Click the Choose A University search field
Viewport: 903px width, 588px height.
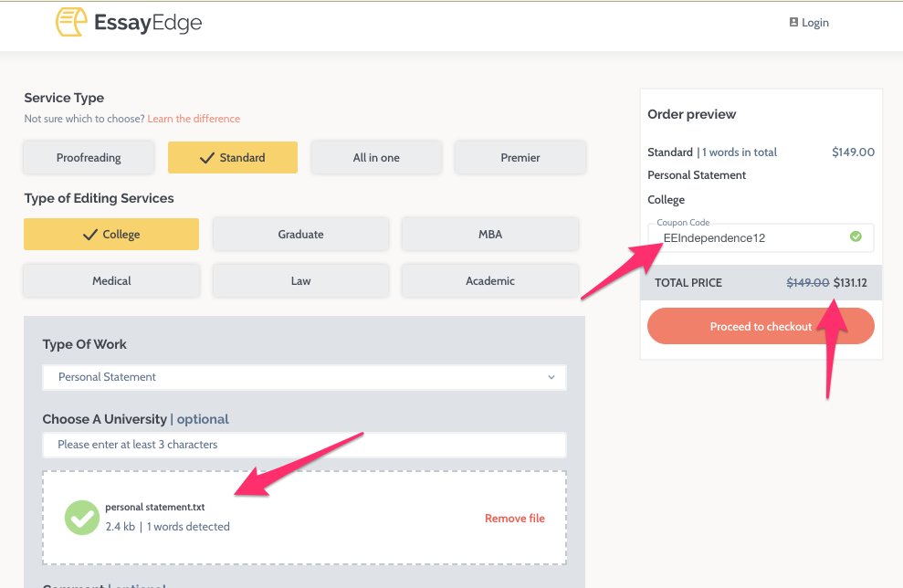click(x=304, y=445)
